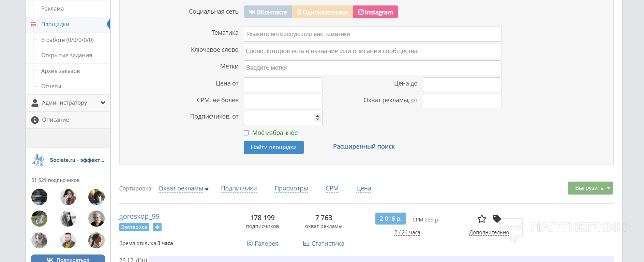Click the Подписчиков, от spinner arrows
The height and width of the screenshot is (262, 644).
pyautogui.click(x=318, y=118)
